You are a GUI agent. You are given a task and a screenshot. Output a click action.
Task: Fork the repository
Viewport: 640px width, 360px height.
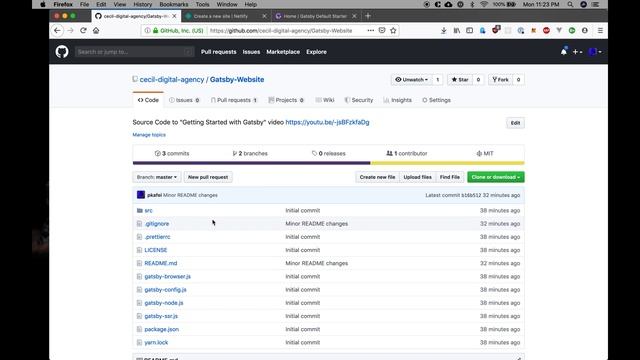tap(500, 80)
